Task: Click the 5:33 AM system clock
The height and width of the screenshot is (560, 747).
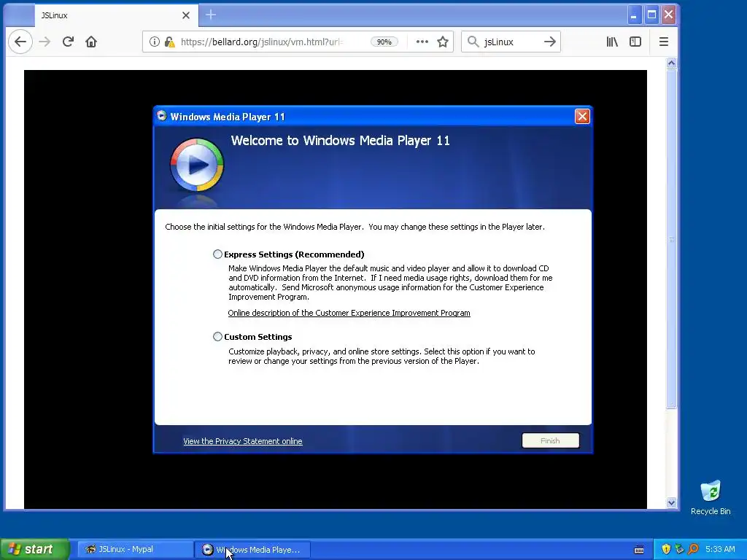Action: [720, 549]
